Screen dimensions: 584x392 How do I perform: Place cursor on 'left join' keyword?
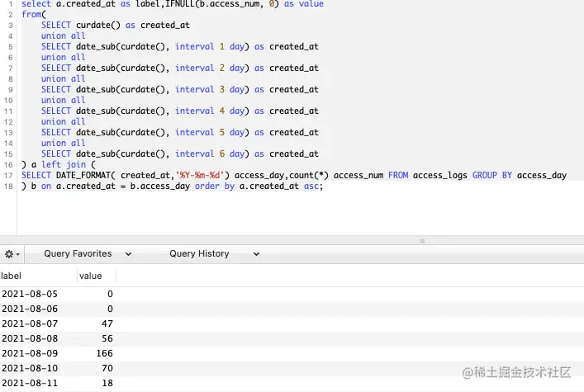click(x=64, y=164)
